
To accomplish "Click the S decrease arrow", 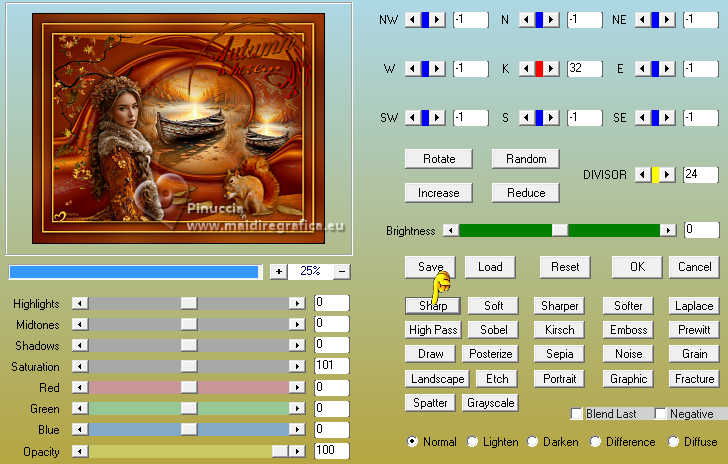I will pyautogui.click(x=526, y=118).
